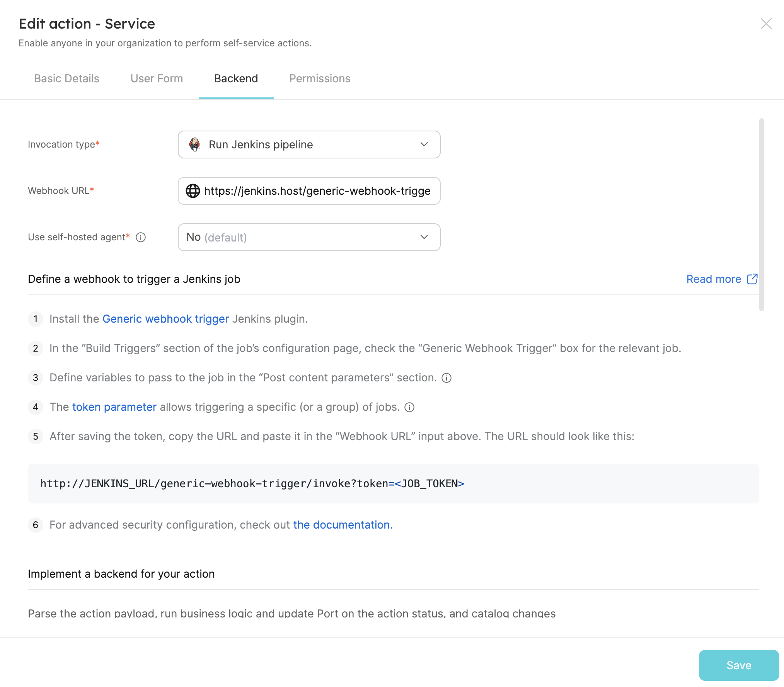Click step 5 After saving the token text
Image resolution: width=784 pixels, height=687 pixels.
342,436
